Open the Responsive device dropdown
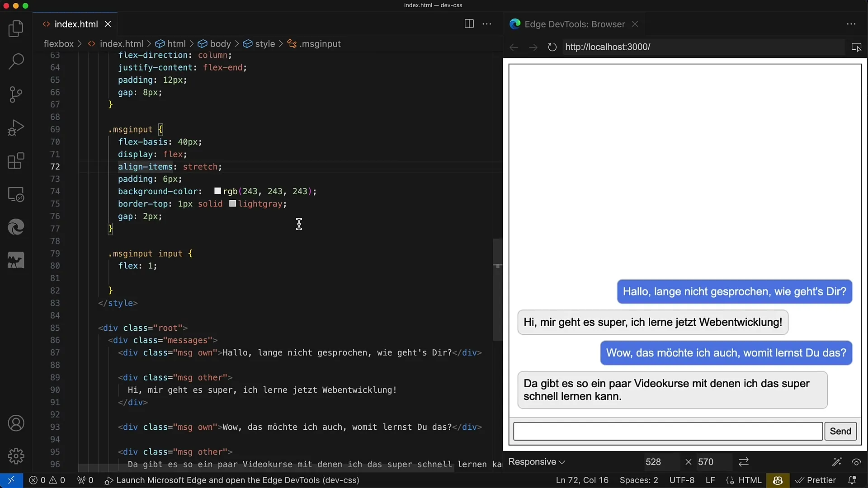The width and height of the screenshot is (868, 488). (x=537, y=462)
